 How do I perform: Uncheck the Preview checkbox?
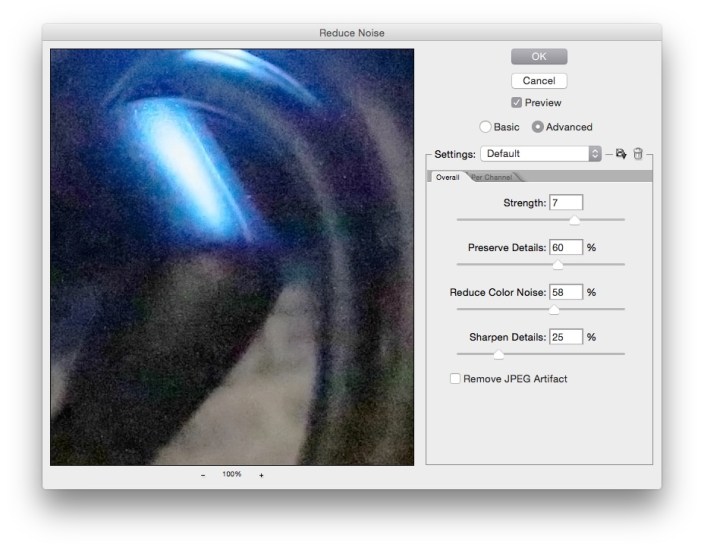pyautogui.click(x=516, y=103)
